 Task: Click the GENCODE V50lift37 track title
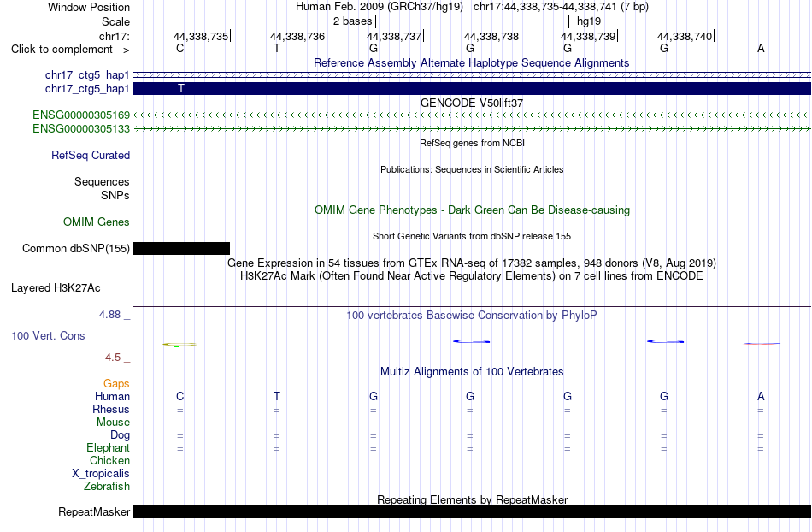pyautogui.click(x=472, y=103)
